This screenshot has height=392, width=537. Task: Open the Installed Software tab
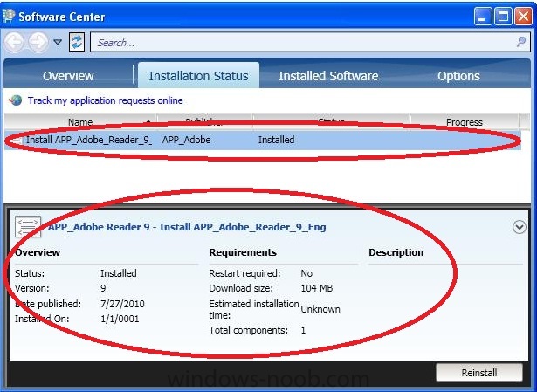click(x=328, y=76)
